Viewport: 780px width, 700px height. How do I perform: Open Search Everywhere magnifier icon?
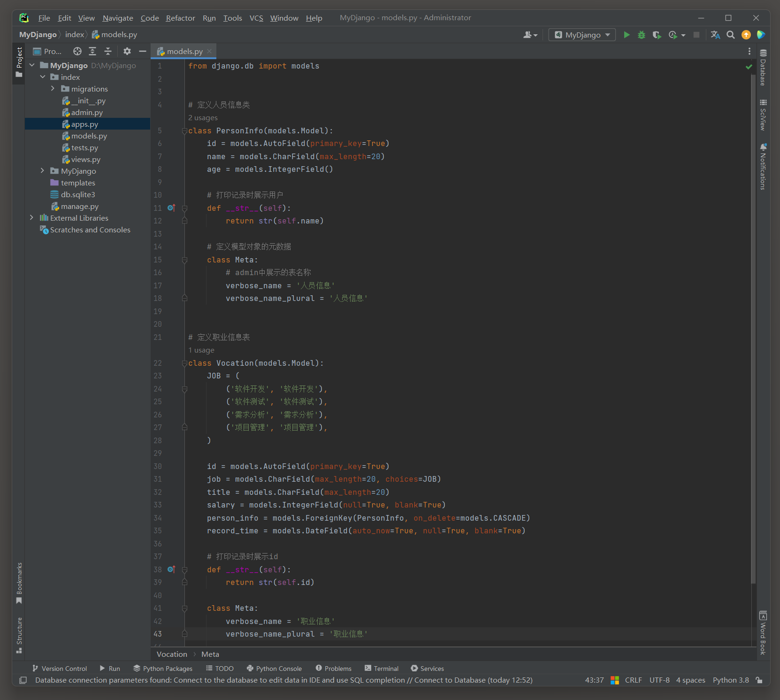tap(731, 35)
